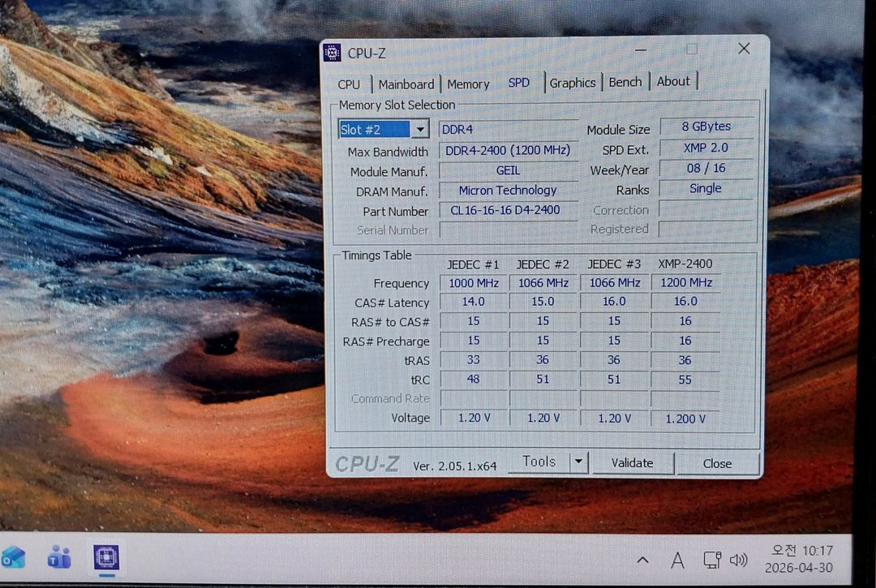The image size is (876, 588).
Task: Click the Ver. 2.05.1.x64 version text
Action: pos(455,466)
